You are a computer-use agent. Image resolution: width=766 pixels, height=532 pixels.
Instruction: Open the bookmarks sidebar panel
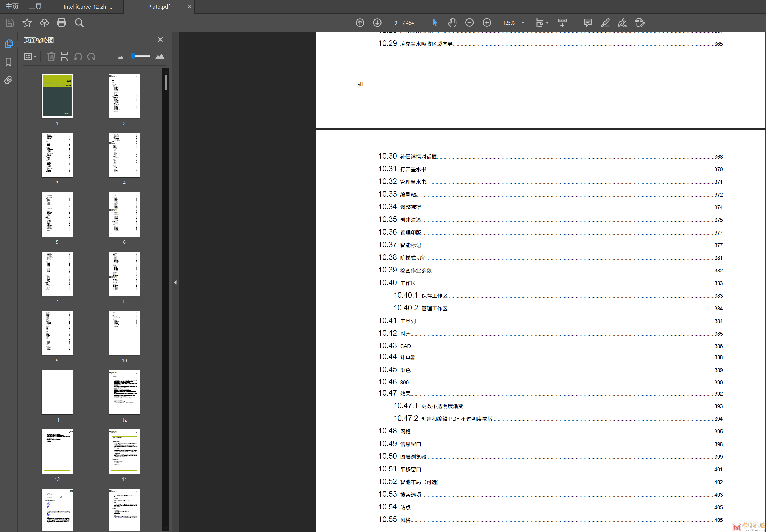9,62
